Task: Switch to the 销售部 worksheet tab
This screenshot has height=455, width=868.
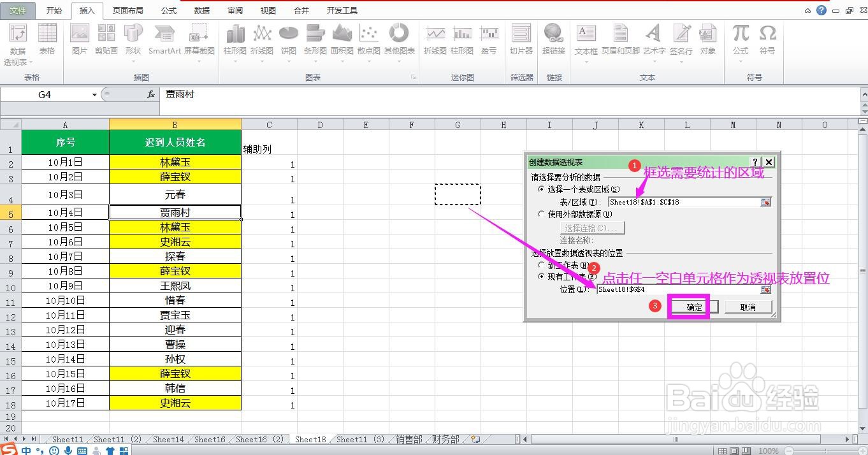Action: [x=409, y=439]
